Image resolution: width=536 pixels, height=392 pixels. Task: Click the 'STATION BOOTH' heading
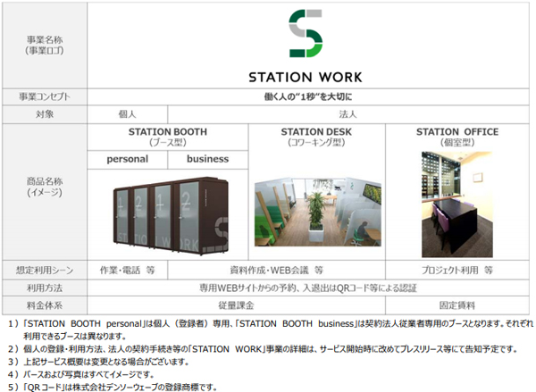click(168, 132)
